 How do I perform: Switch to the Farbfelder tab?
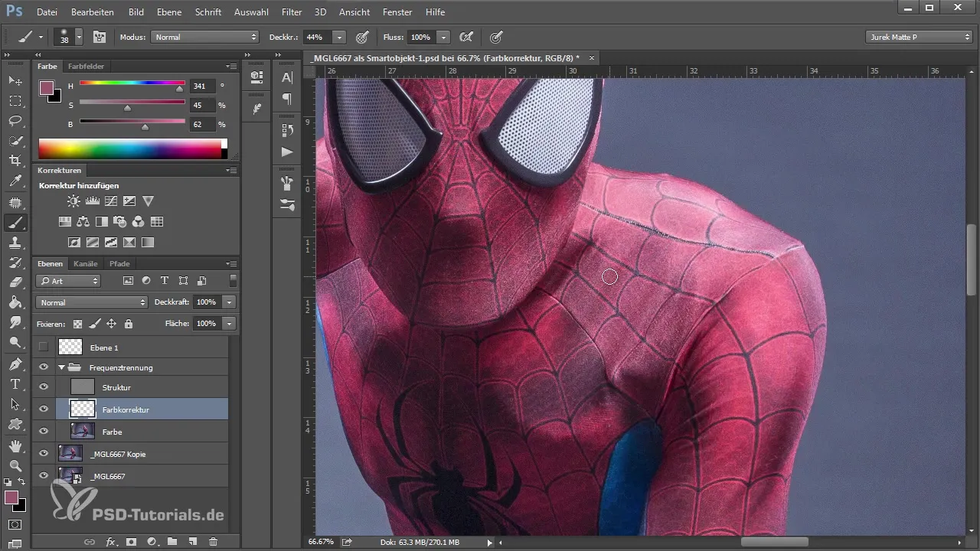click(x=86, y=67)
